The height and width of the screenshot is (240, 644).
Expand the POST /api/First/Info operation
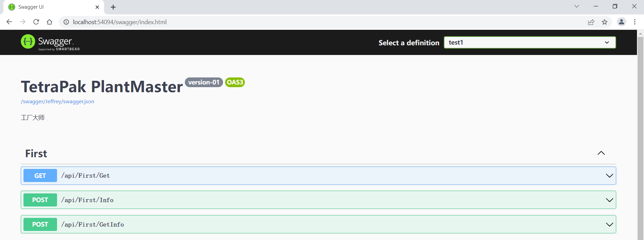tap(609, 200)
